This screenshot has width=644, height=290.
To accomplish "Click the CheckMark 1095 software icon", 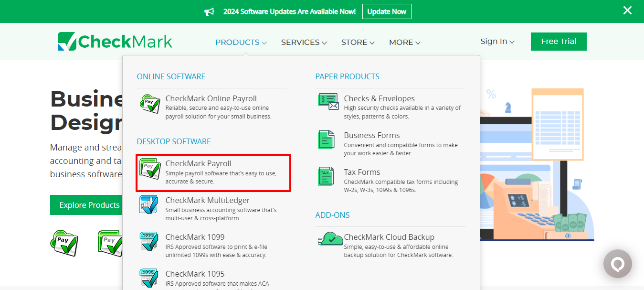I will pos(149,278).
